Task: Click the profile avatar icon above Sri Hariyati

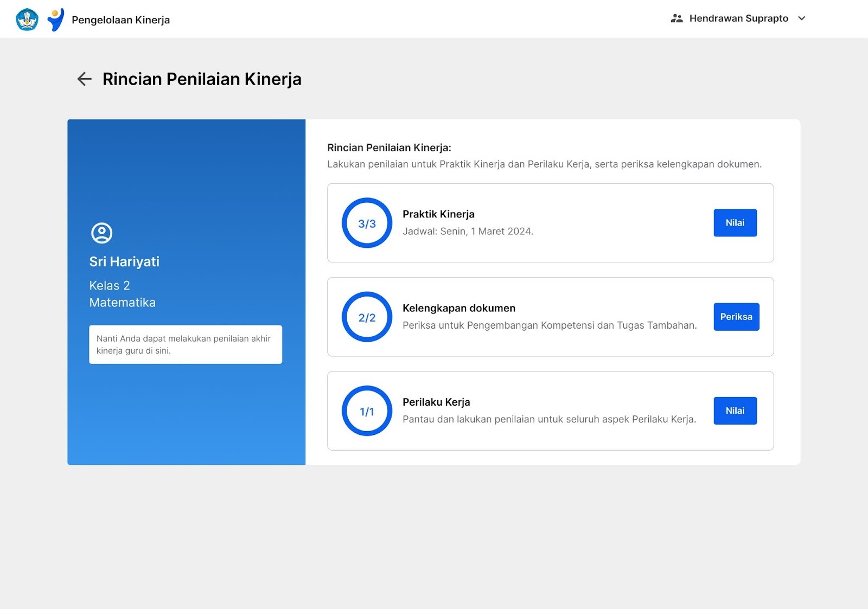Action: click(x=101, y=233)
